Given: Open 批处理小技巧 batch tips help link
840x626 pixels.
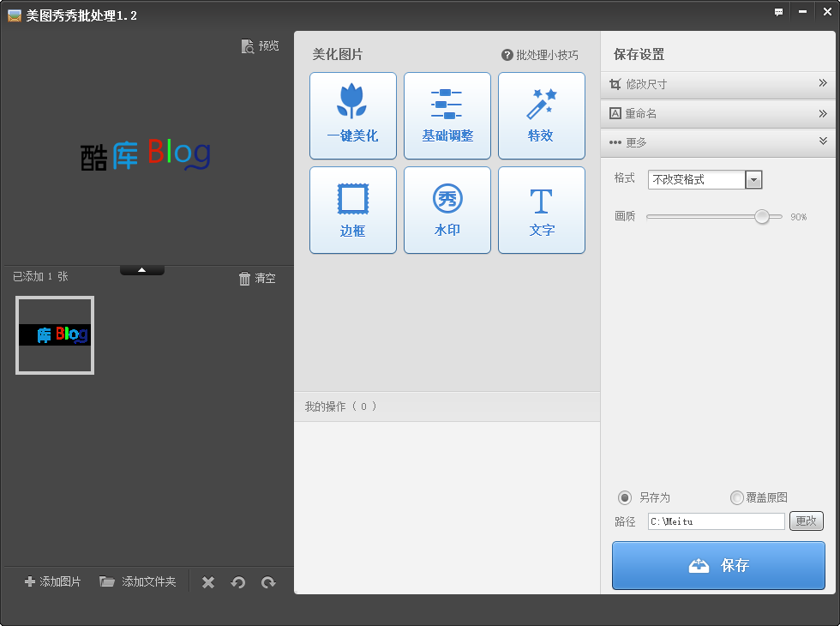Looking at the screenshot, I should (540, 55).
